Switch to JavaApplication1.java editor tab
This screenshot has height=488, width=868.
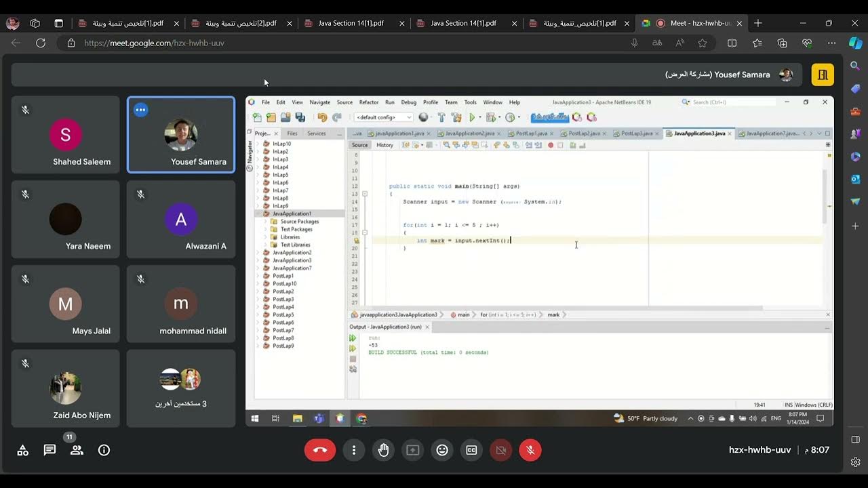399,134
